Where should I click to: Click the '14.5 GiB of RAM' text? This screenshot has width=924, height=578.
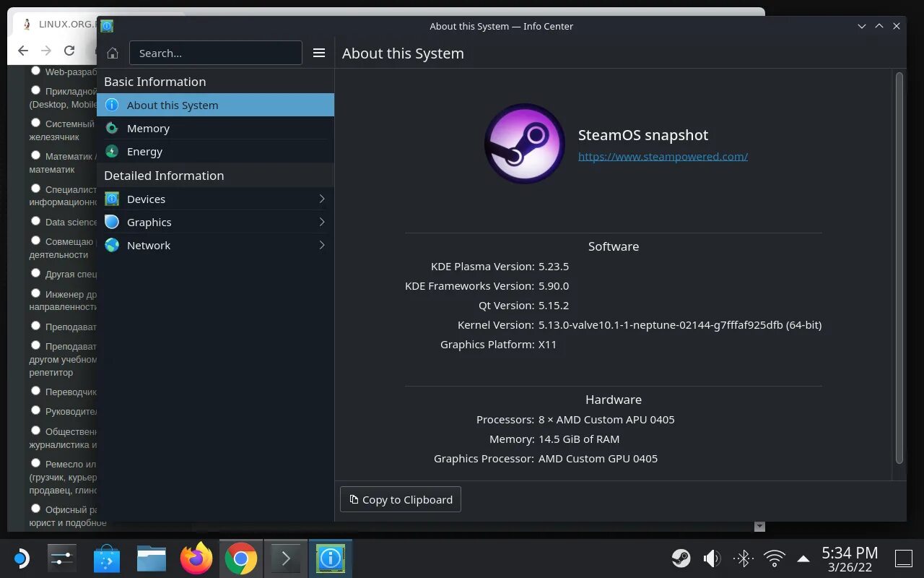pyautogui.click(x=579, y=439)
